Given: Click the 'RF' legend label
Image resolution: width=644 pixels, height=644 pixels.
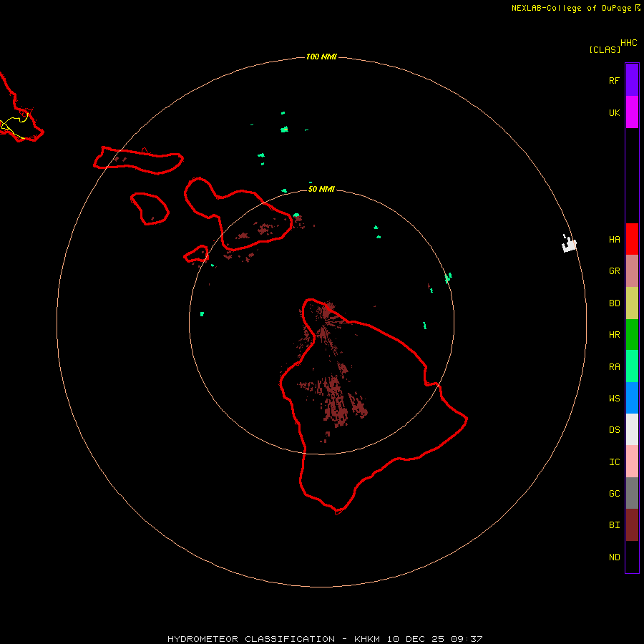Looking at the screenshot, I should [x=614, y=80].
